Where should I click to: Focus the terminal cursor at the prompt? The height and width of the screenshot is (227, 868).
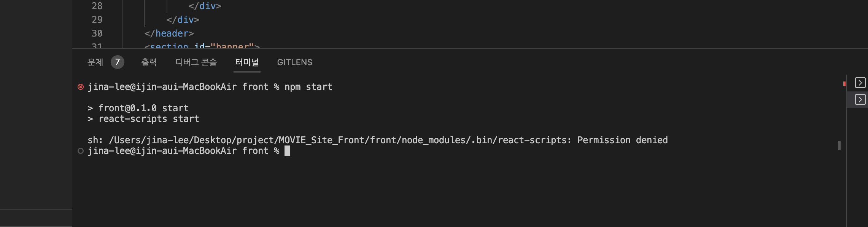(x=287, y=151)
